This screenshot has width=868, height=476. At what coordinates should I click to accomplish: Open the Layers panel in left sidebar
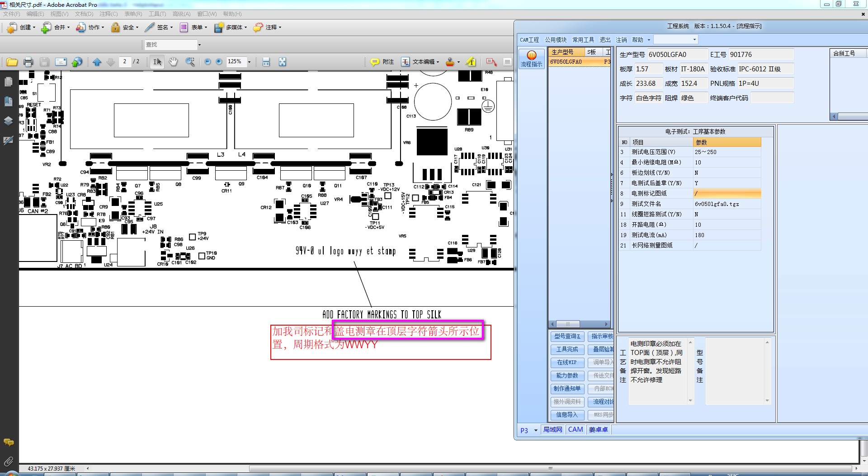coord(8,121)
